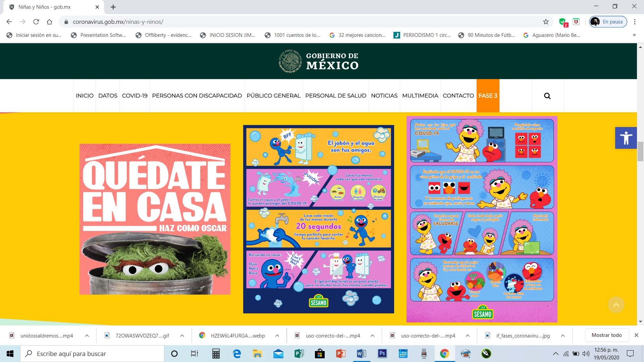This screenshot has height=362, width=644.
Task: Open bookmark 1001 cuentos de lo...
Action: [292, 35]
